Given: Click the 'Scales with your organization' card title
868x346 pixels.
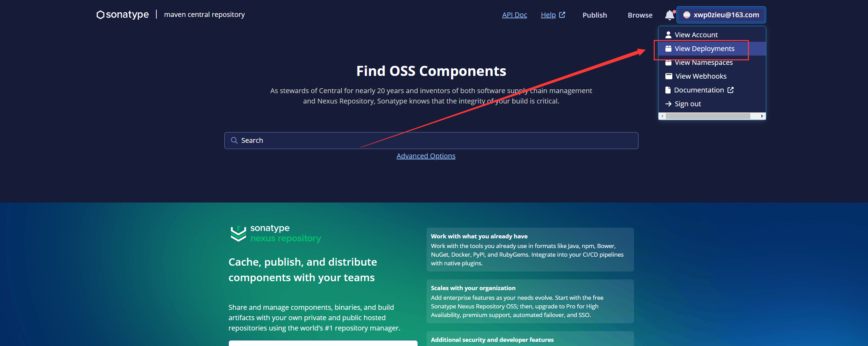Looking at the screenshot, I should (473, 288).
